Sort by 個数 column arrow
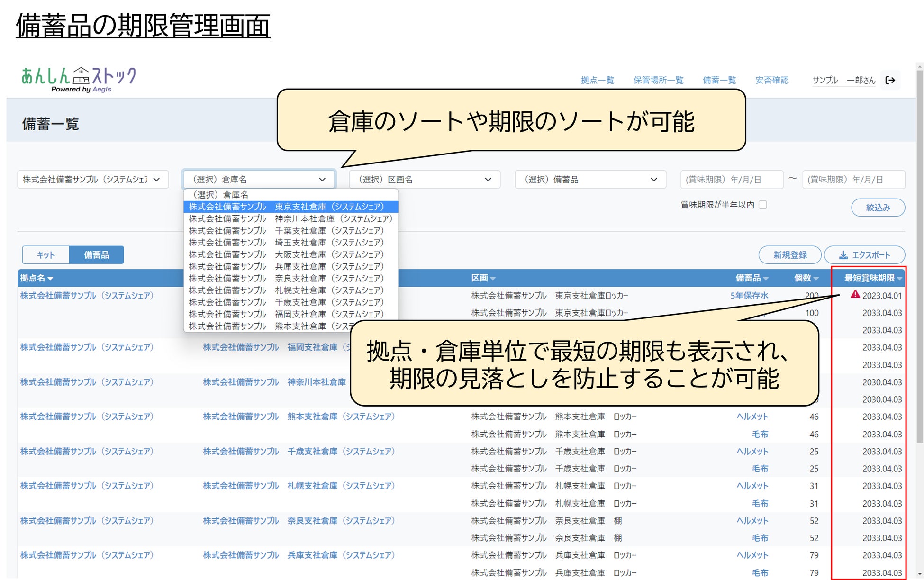This screenshot has height=580, width=924. point(815,279)
